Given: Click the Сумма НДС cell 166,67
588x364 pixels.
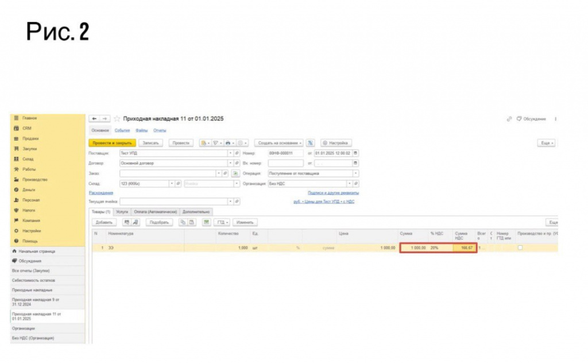Looking at the screenshot, I should (464, 248).
